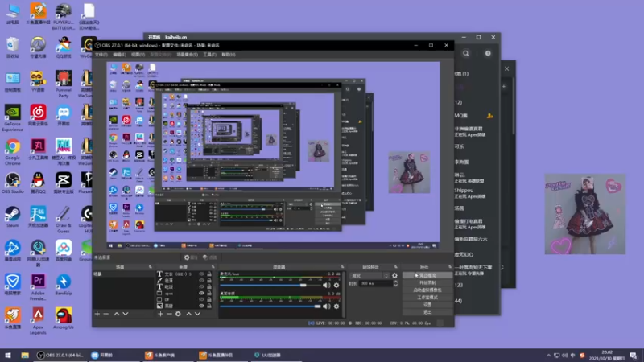Screen dimensions: 644x362
Task: Open the Scene Collection menu in OBS
Action: [x=188, y=55]
